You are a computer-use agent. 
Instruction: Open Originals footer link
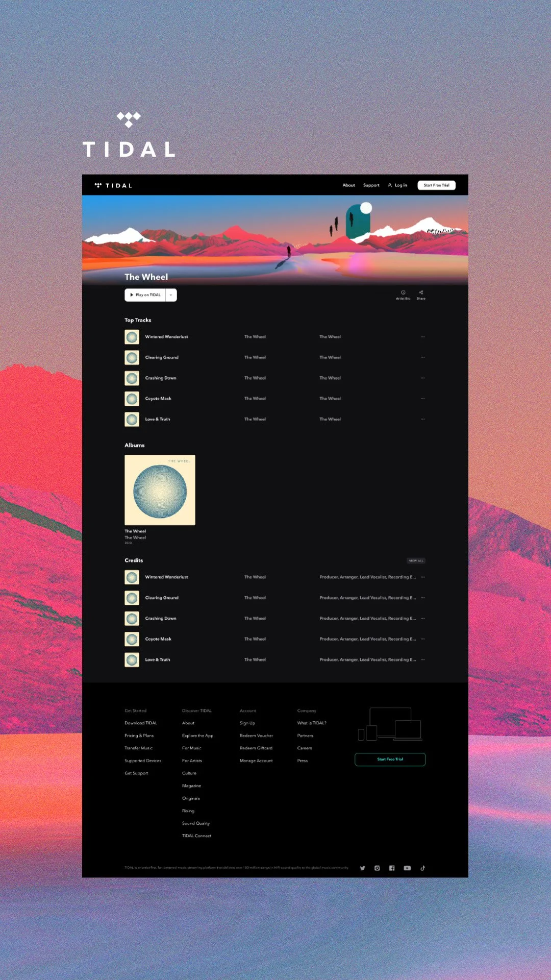click(191, 798)
